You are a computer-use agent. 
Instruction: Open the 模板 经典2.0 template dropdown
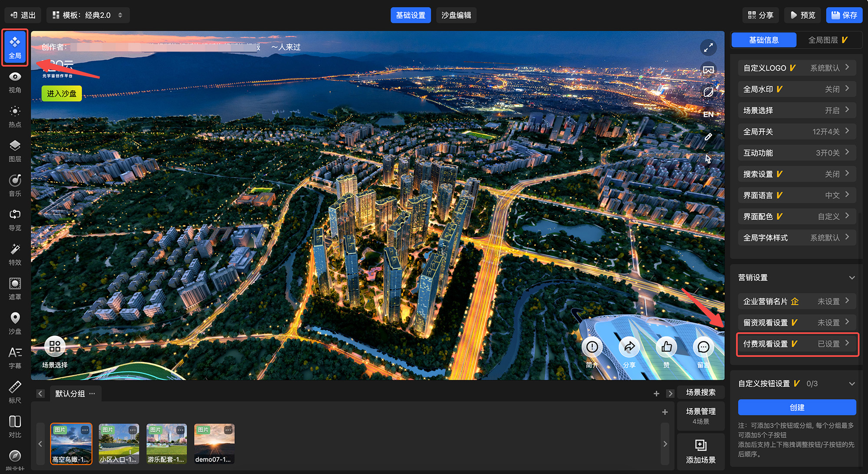pos(88,15)
